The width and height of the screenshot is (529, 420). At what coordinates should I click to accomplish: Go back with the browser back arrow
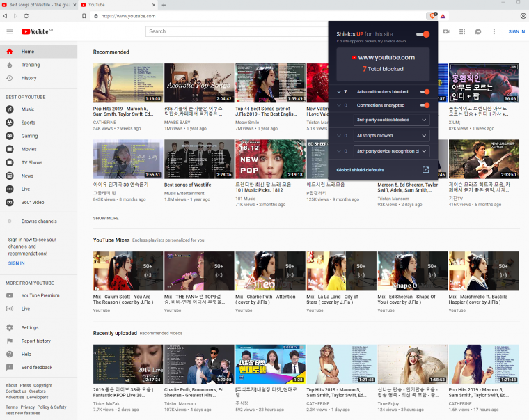click(5, 16)
